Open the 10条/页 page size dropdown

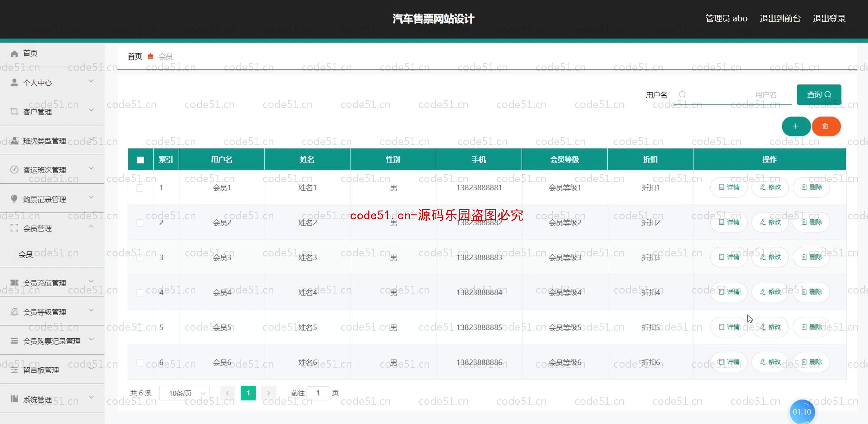185,393
